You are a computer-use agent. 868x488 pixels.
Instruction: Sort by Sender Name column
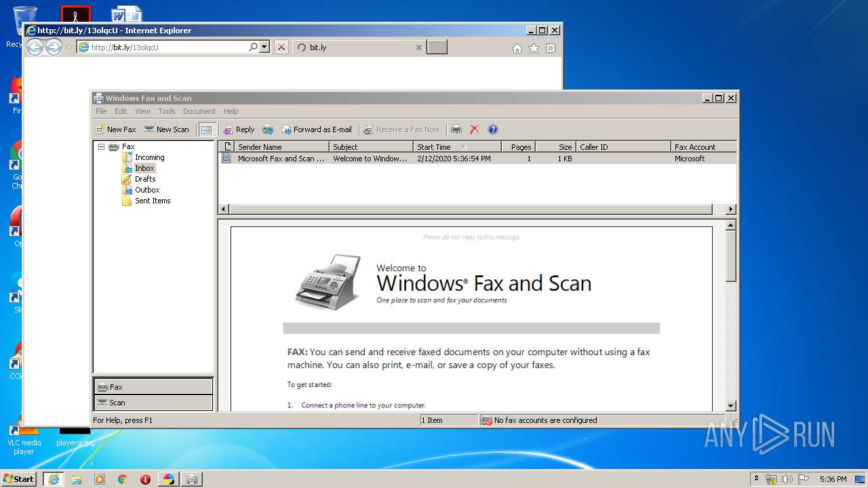coord(281,146)
